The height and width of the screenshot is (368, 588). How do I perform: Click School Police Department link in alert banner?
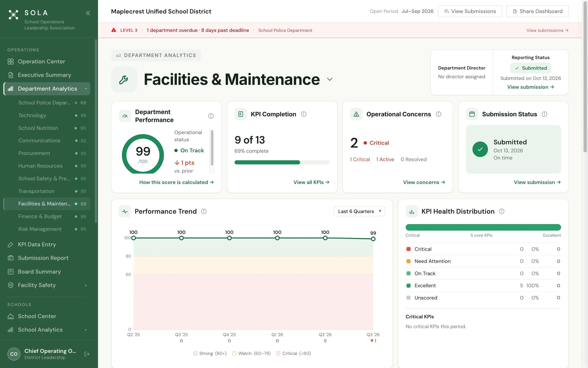[285, 30]
